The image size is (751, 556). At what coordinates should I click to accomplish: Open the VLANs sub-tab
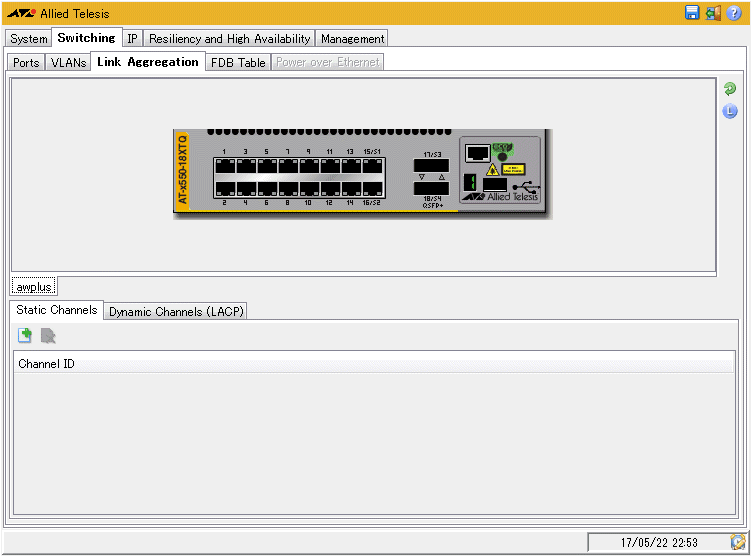click(x=68, y=63)
